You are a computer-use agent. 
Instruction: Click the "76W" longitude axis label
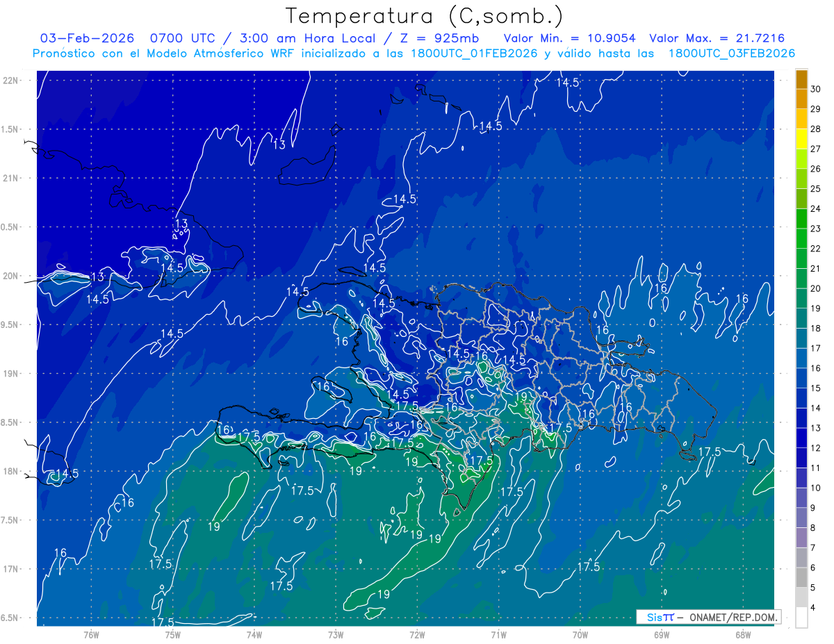pyautogui.click(x=91, y=635)
